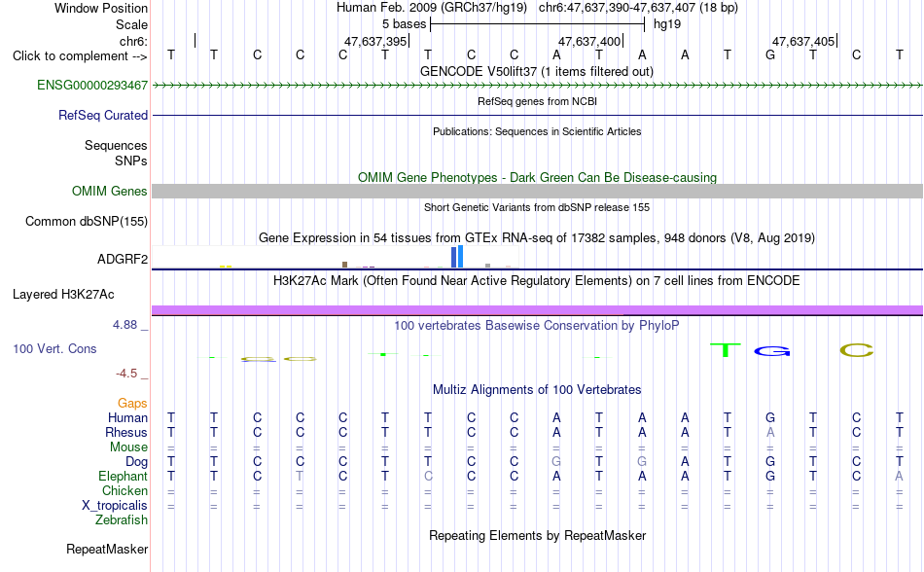Screen dimensions: 924x572
Task: Click the PhyloP 4.88 upper range value
Action: pyautogui.click(x=124, y=325)
